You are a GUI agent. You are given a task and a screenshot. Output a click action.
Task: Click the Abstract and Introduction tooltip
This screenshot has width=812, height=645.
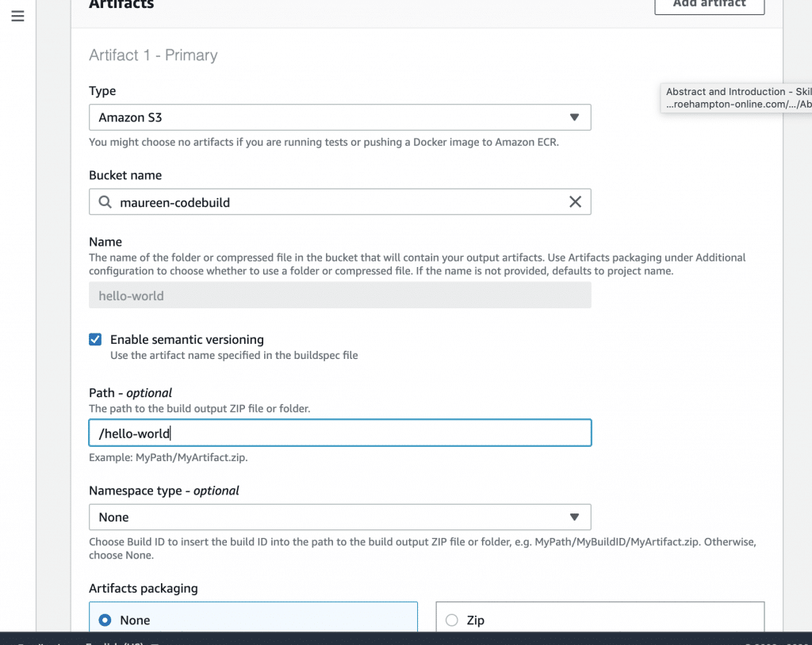tap(737, 98)
